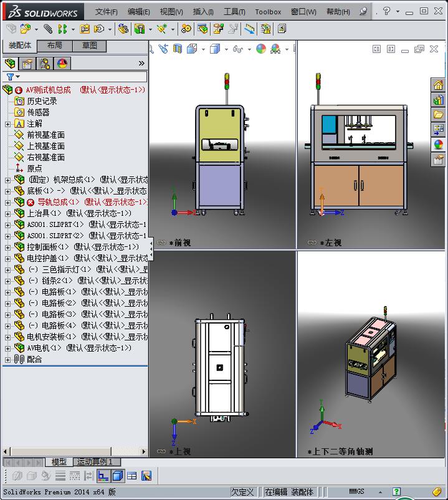The height and width of the screenshot is (500, 448).
Task: Toggle the 2D sketch coordinate icon in bottom toolbar
Action: tap(103, 476)
